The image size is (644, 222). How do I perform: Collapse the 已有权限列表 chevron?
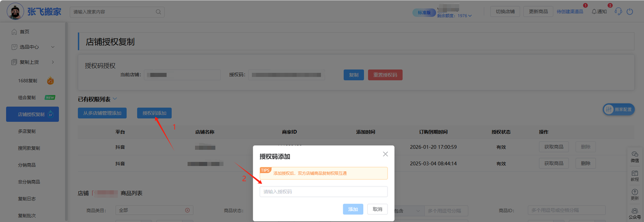tap(115, 99)
